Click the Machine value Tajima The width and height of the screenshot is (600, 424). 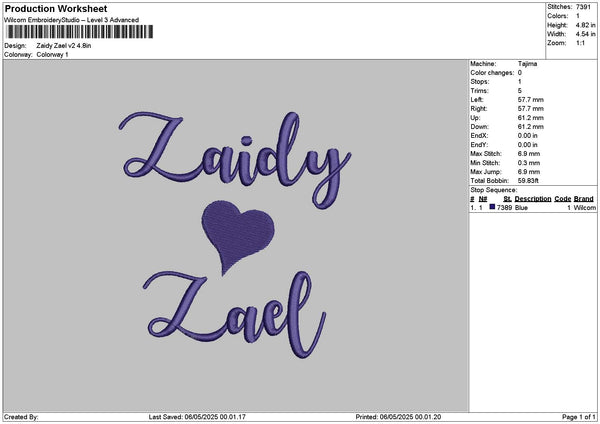click(x=527, y=64)
